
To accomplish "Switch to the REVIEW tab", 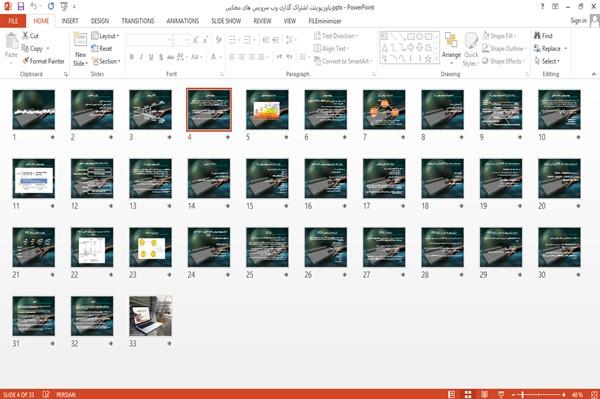I will 262,21.
